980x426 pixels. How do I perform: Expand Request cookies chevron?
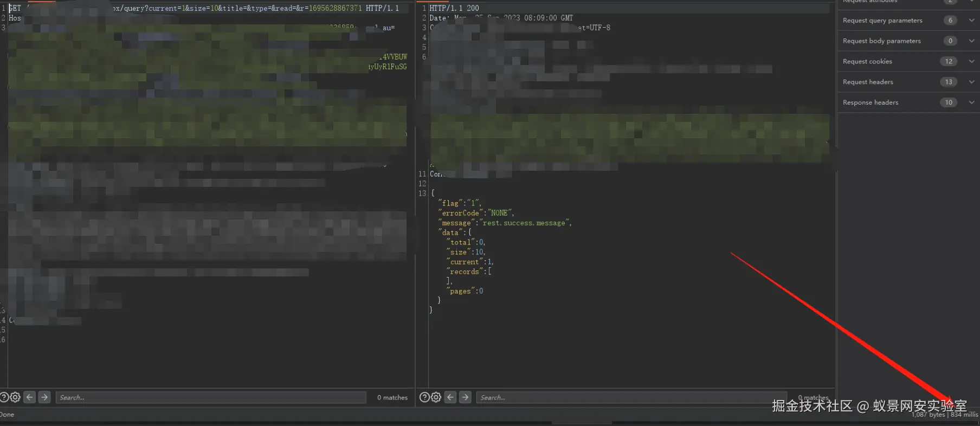click(971, 61)
